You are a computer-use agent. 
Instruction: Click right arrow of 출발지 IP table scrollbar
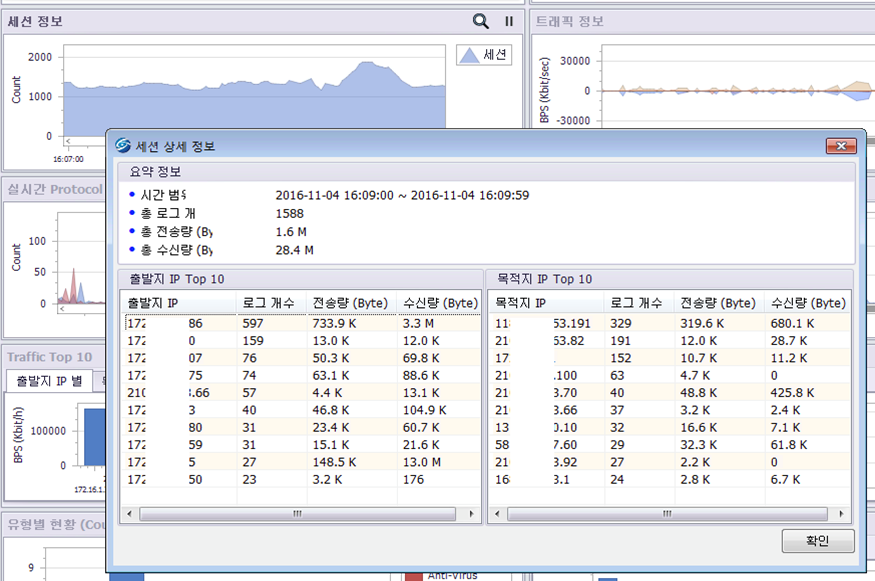click(x=472, y=513)
